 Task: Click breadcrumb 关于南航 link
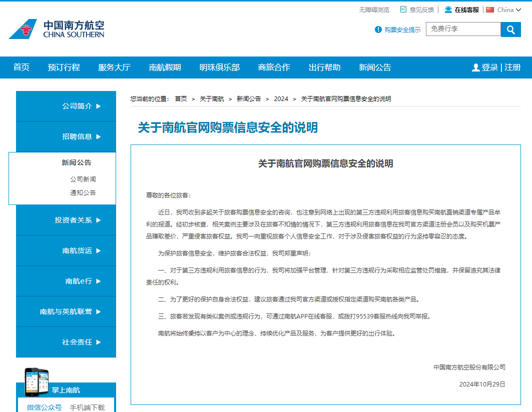pyautogui.click(x=212, y=98)
